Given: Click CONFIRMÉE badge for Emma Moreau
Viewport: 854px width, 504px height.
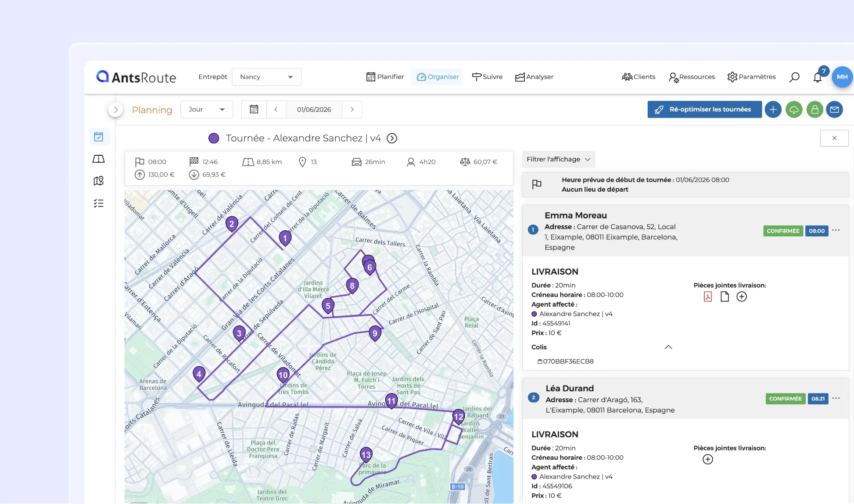Looking at the screenshot, I should (783, 231).
